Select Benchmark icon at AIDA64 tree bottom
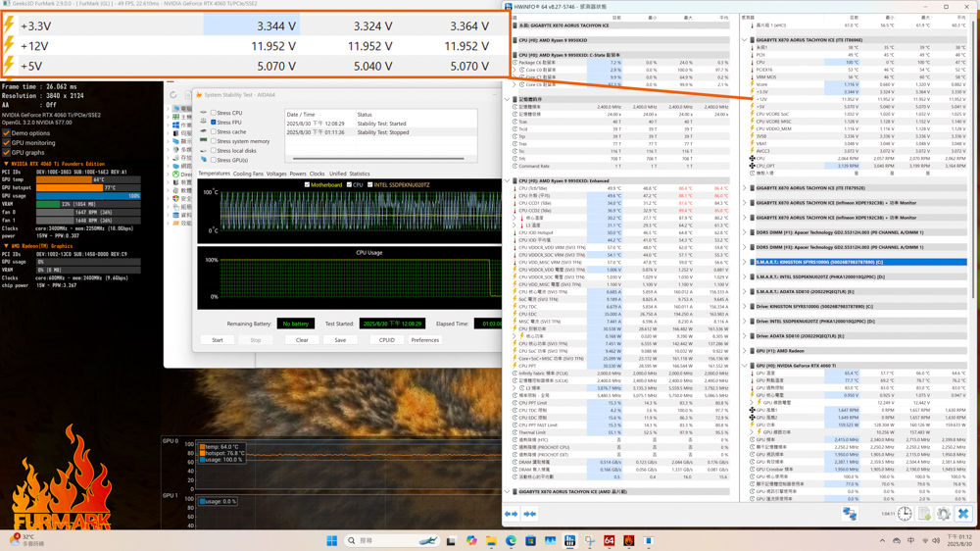Image resolution: width=980 pixels, height=551 pixels. click(176, 223)
